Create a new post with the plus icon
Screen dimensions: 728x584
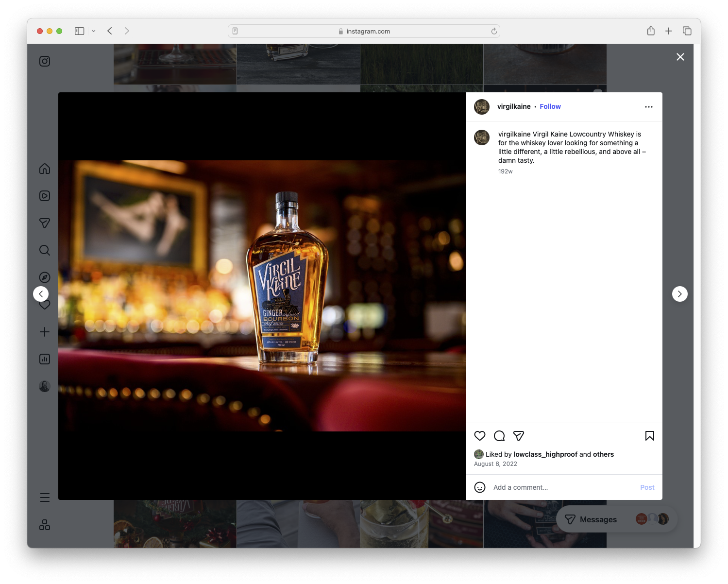pyautogui.click(x=44, y=332)
